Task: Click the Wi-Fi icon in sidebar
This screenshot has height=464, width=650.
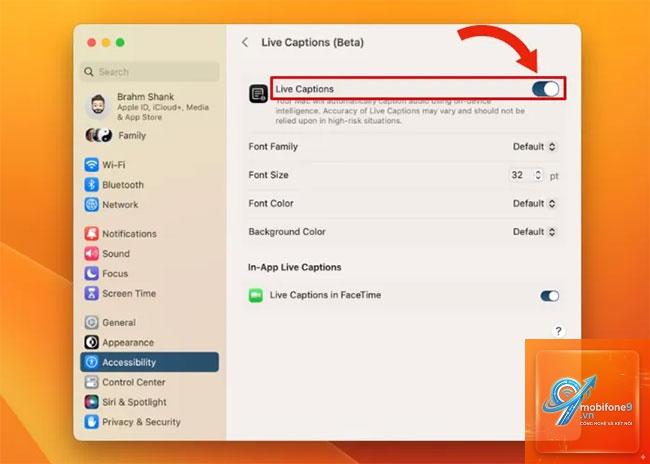Action: (x=91, y=165)
